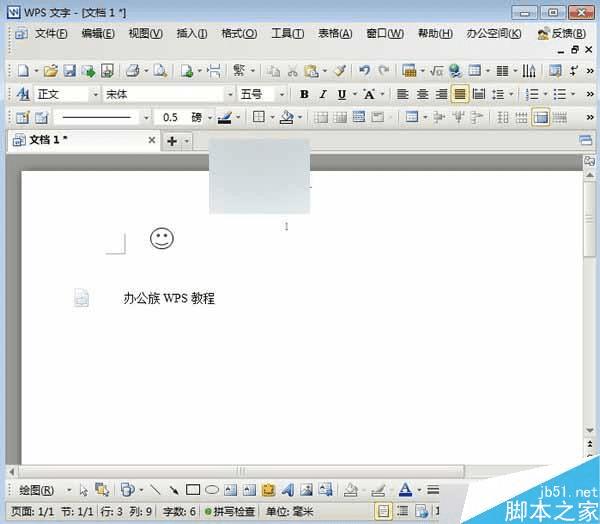Screen dimensions: 600x524
Task: Click the smiley face shape in document
Action: (x=162, y=238)
